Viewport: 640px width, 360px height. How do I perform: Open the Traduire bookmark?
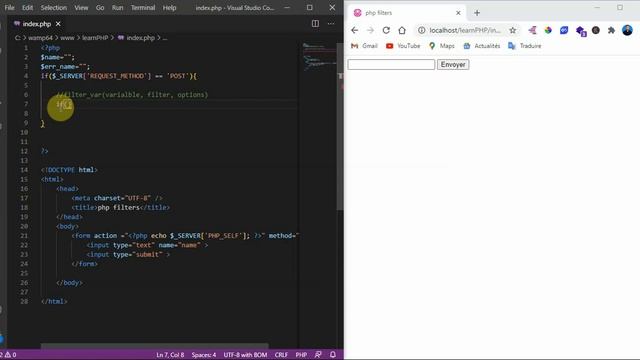pyautogui.click(x=524, y=46)
